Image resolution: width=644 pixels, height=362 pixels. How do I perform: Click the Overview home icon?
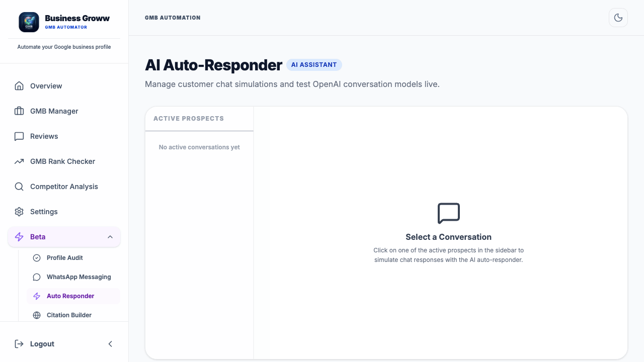[19, 86]
